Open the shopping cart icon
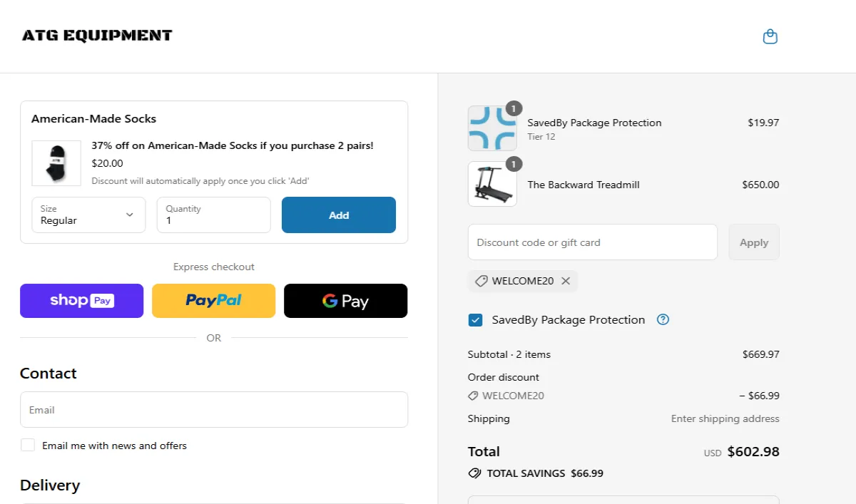Screen dimensions: 856x504 tap(770, 36)
